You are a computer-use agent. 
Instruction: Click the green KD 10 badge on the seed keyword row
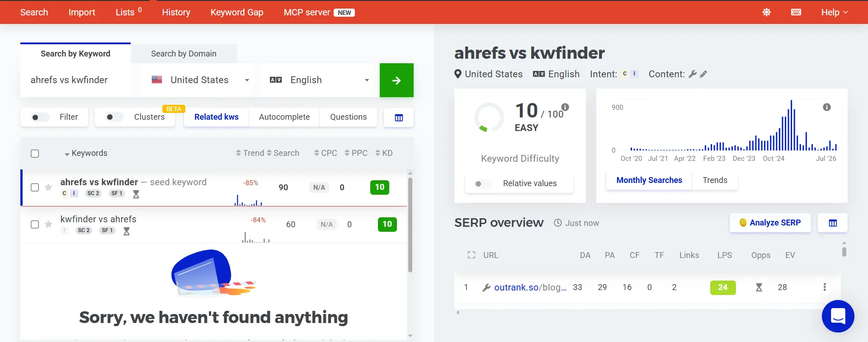click(380, 187)
